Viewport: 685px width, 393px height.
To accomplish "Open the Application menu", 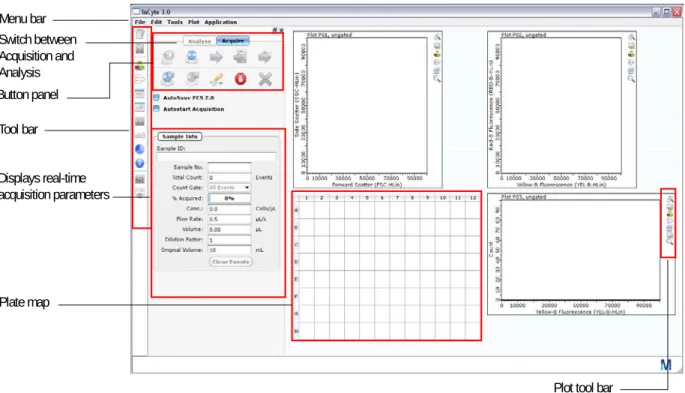I will point(221,22).
